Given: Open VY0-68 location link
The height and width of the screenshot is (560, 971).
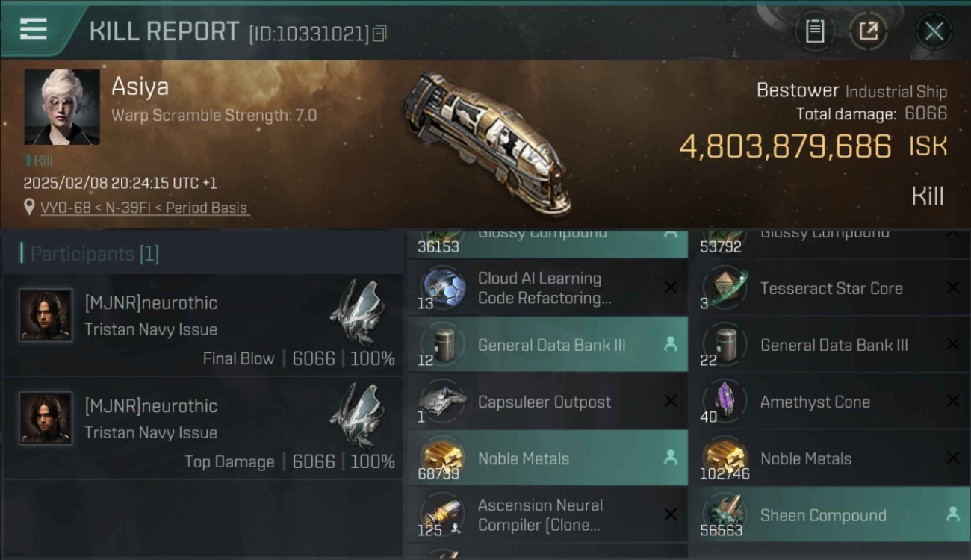Looking at the screenshot, I should click(63, 208).
